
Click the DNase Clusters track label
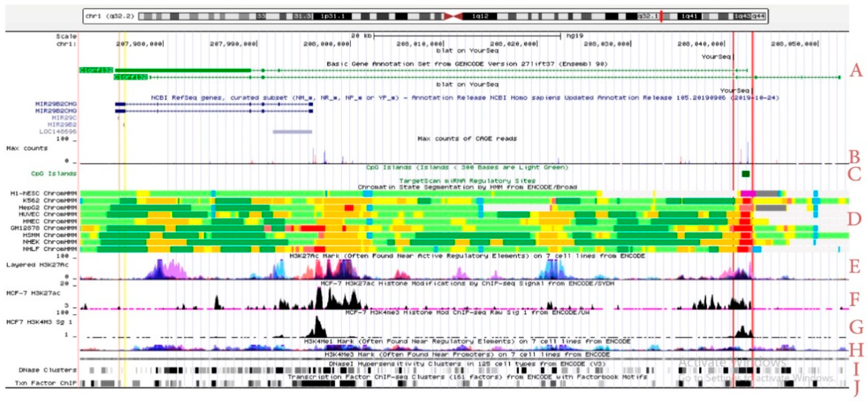48,370
